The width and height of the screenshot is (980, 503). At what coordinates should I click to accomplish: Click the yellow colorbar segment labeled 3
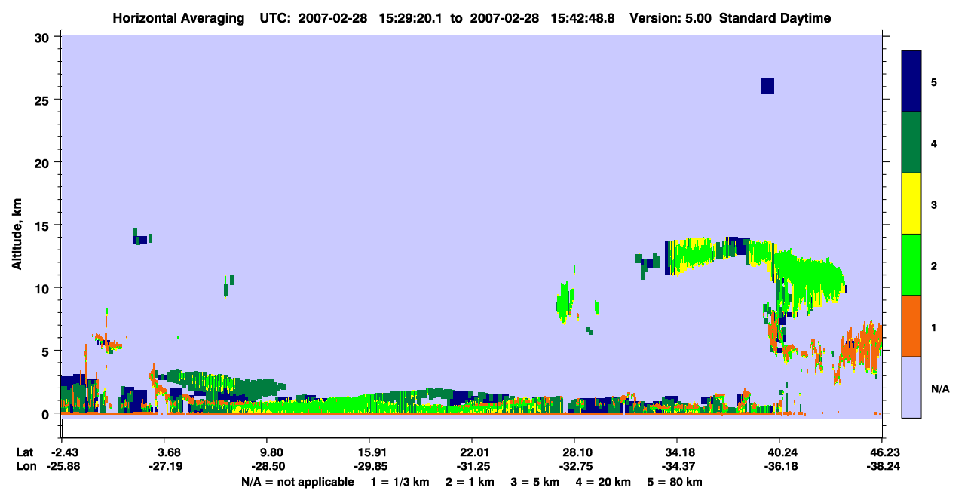[x=911, y=204]
